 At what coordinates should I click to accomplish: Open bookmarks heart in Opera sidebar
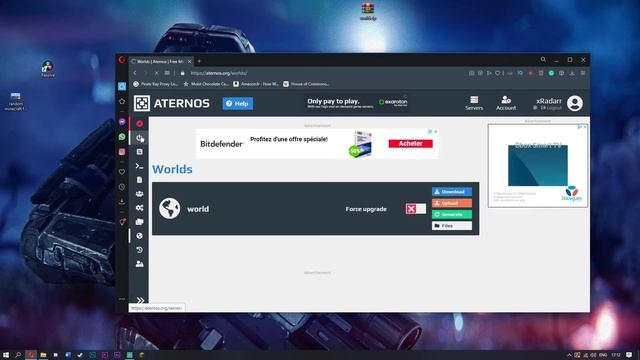(x=122, y=172)
